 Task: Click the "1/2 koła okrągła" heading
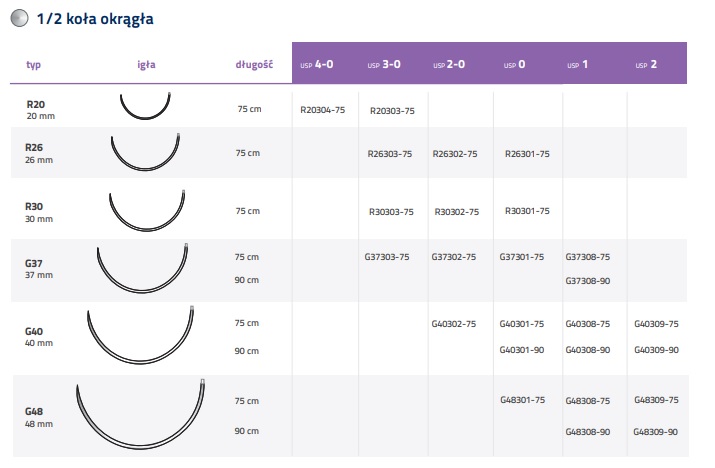point(94,18)
